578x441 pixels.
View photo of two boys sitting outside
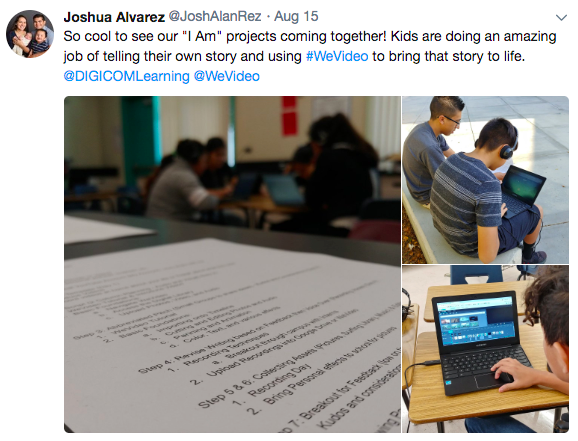coord(485,180)
